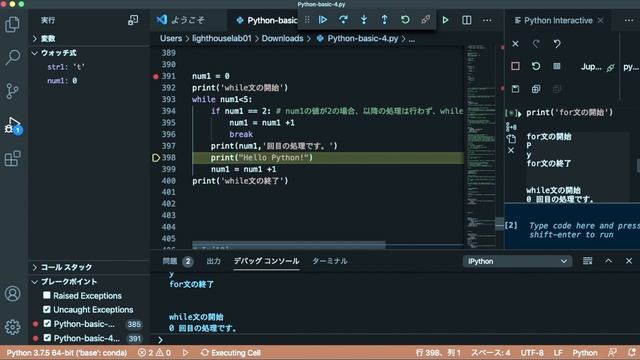Screen dimensions: 640x360
Task: Restart the debug session
Action: point(405,20)
